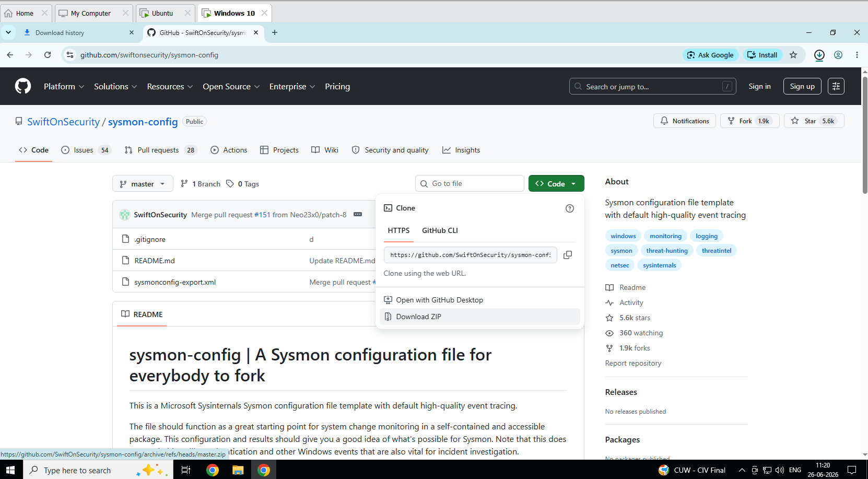Click SwiftOnSecurity avatar in commit row
This screenshot has height=479, width=868.
click(x=125, y=215)
